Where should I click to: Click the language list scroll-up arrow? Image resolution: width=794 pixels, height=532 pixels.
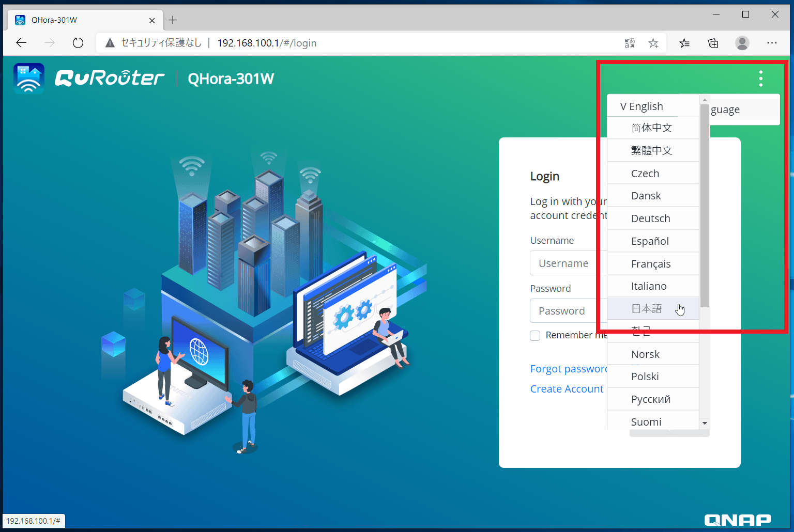point(705,100)
